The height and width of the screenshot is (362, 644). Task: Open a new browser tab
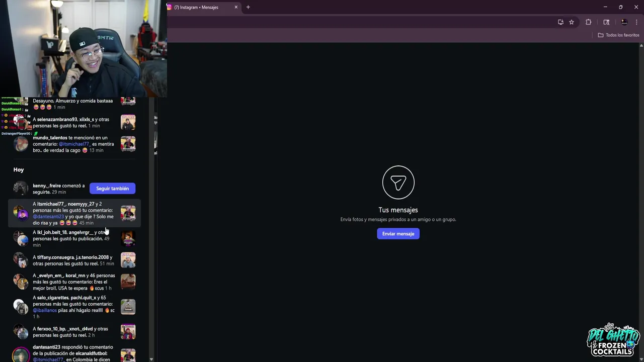(x=248, y=7)
